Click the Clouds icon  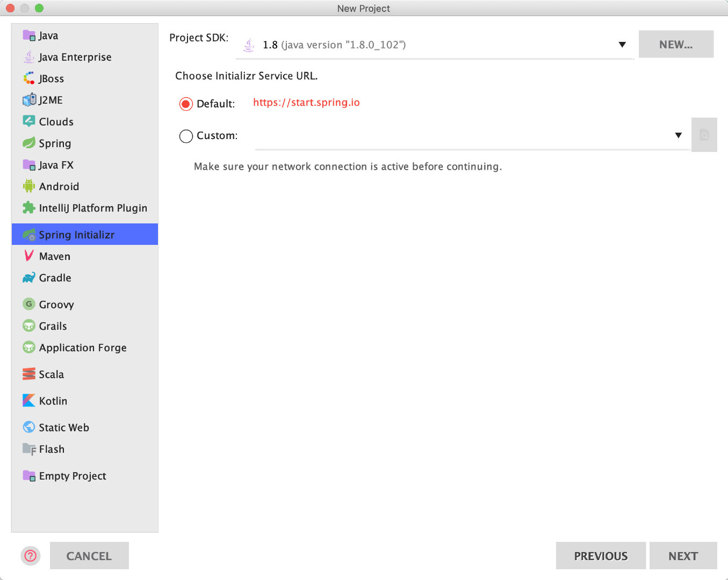pyautogui.click(x=29, y=121)
